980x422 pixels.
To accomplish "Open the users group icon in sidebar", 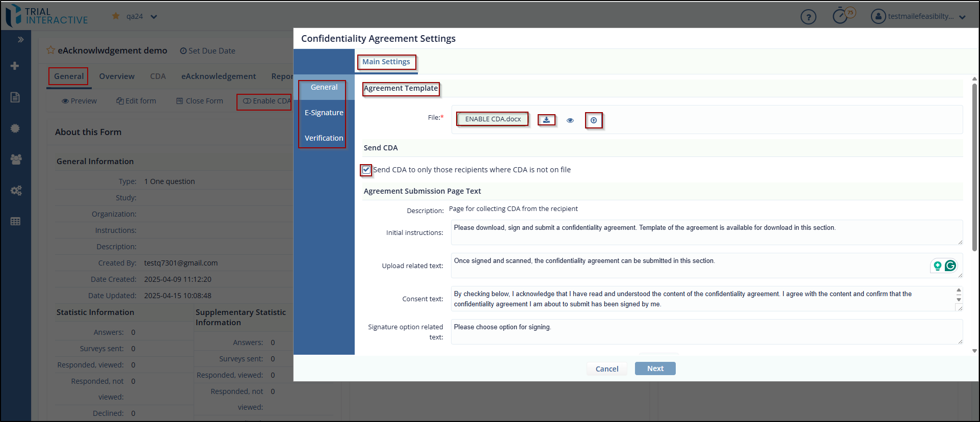I will pos(16,160).
